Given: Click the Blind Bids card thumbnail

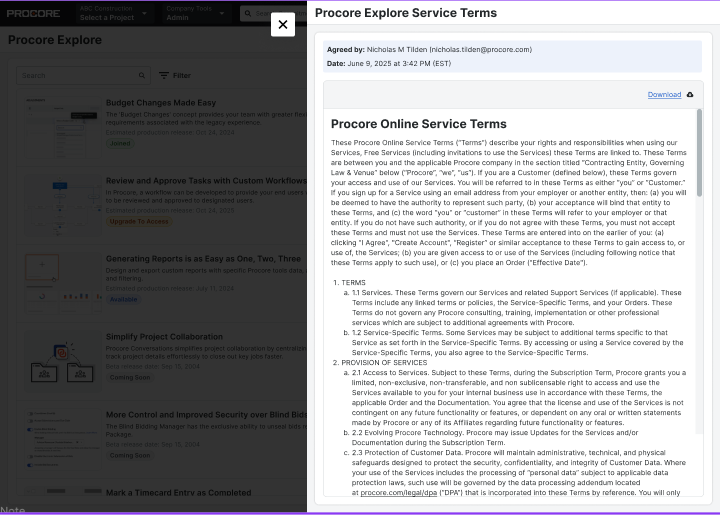Looking at the screenshot, I should [62, 440].
